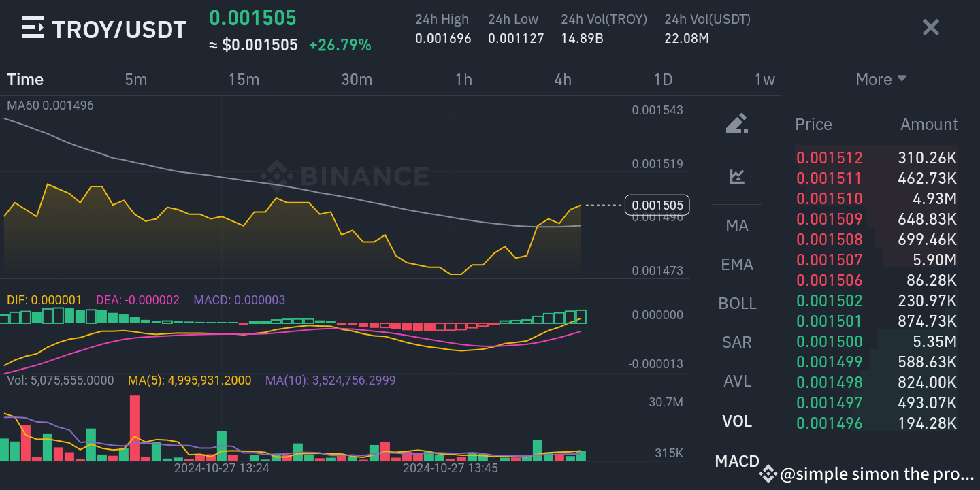This screenshot has width=980, height=490.
Task: Click bid price 0.001496 in the order book
Action: tap(830, 423)
